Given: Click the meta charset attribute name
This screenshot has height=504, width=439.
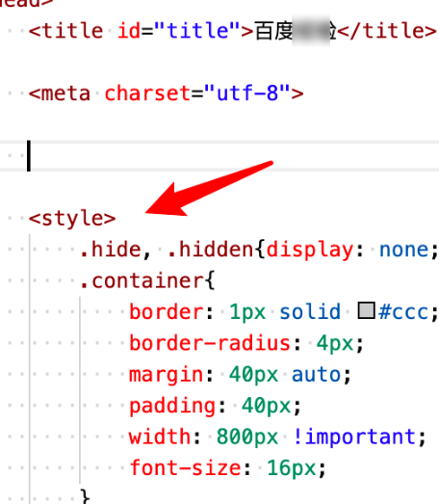Looking at the screenshot, I should (x=147, y=93).
